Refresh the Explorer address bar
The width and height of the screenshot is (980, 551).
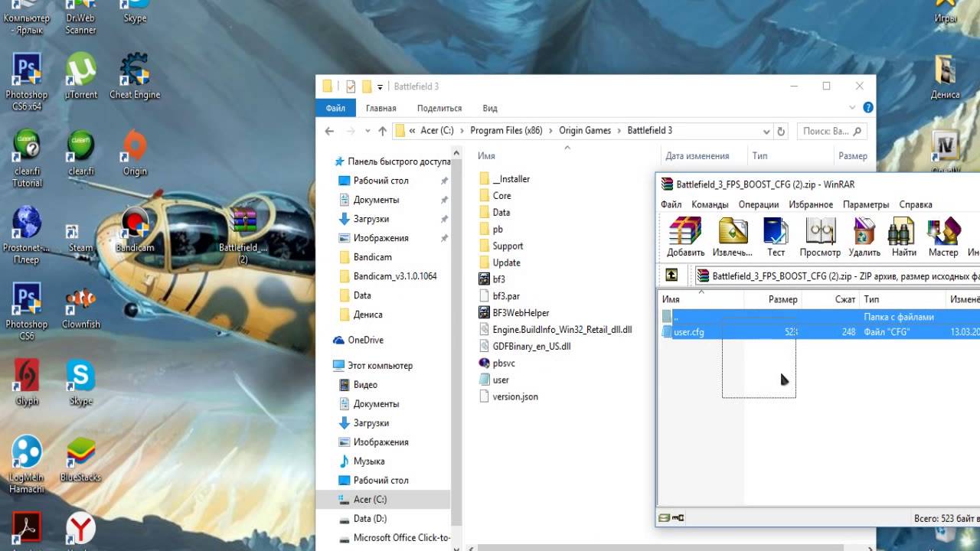[x=781, y=131]
